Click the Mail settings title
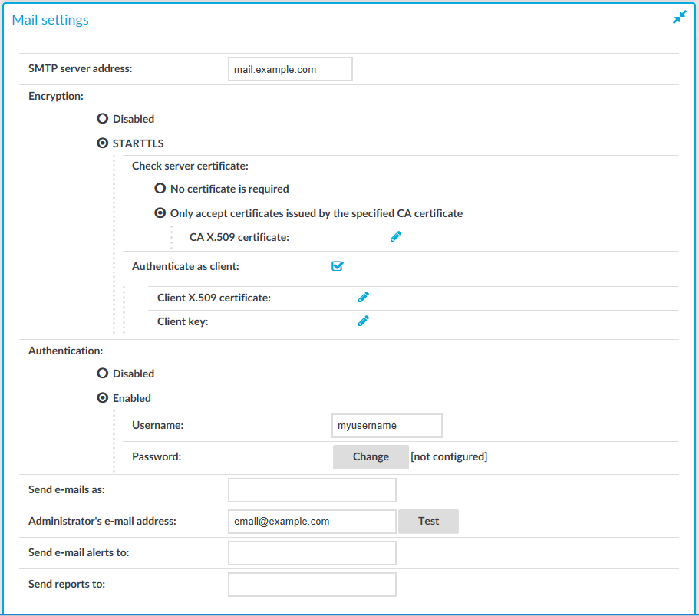The image size is (699, 616). 51,20
